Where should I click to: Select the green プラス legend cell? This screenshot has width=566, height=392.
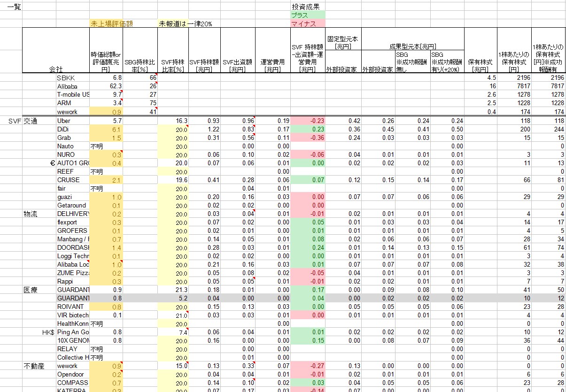click(x=307, y=15)
